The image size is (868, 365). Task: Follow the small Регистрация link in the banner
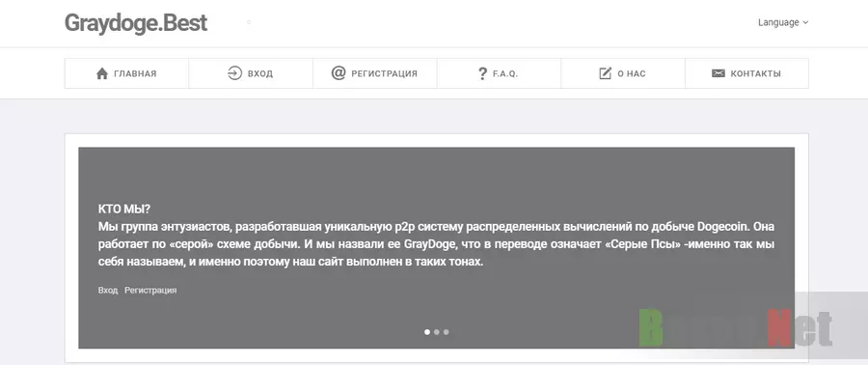click(x=150, y=291)
